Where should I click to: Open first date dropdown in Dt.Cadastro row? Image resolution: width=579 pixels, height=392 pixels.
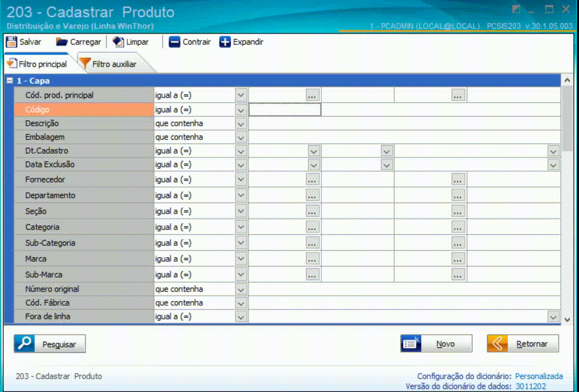(x=314, y=151)
